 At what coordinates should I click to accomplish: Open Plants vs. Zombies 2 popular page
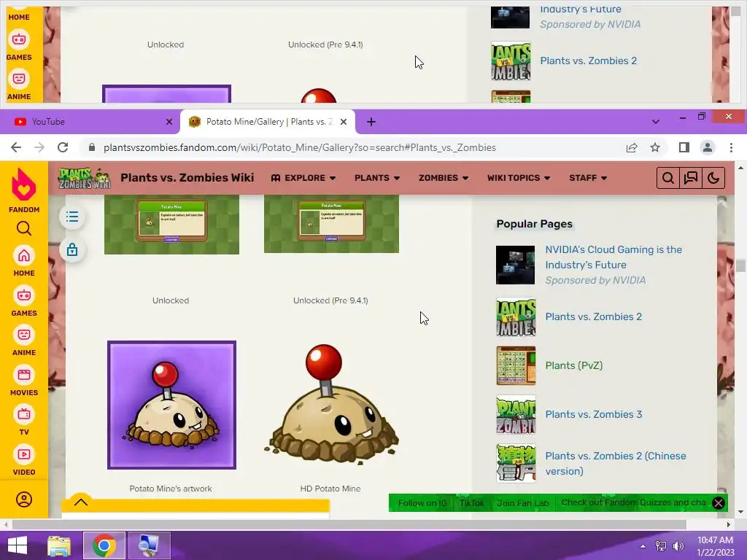click(594, 316)
